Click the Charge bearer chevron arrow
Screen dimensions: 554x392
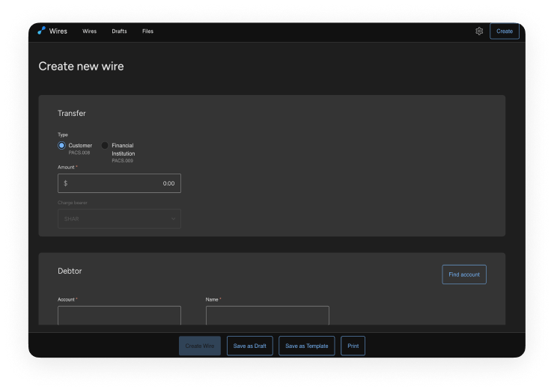[x=173, y=218]
